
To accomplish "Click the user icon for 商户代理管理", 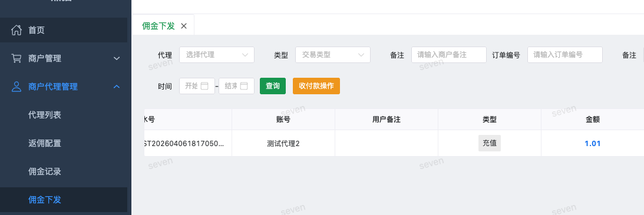I will (16, 87).
